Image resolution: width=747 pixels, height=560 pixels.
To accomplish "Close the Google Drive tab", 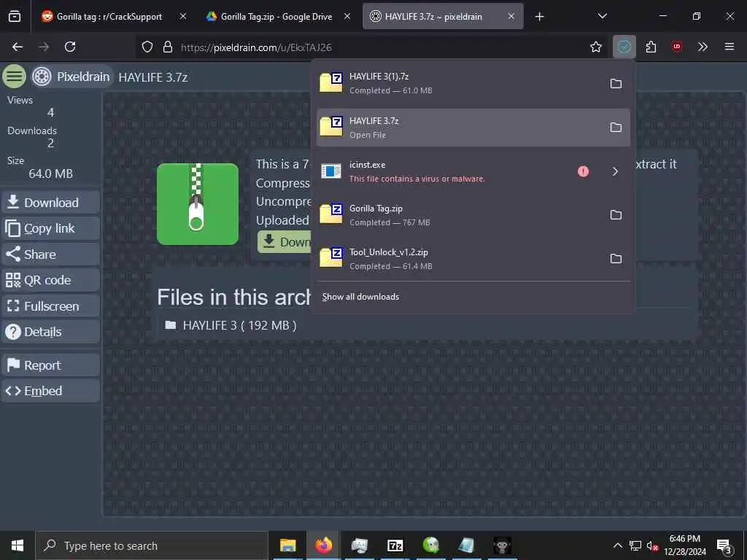I will pos(347,16).
